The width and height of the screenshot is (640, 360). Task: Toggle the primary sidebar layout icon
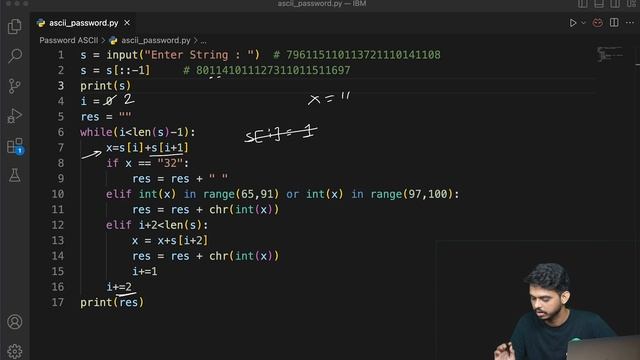582,4
